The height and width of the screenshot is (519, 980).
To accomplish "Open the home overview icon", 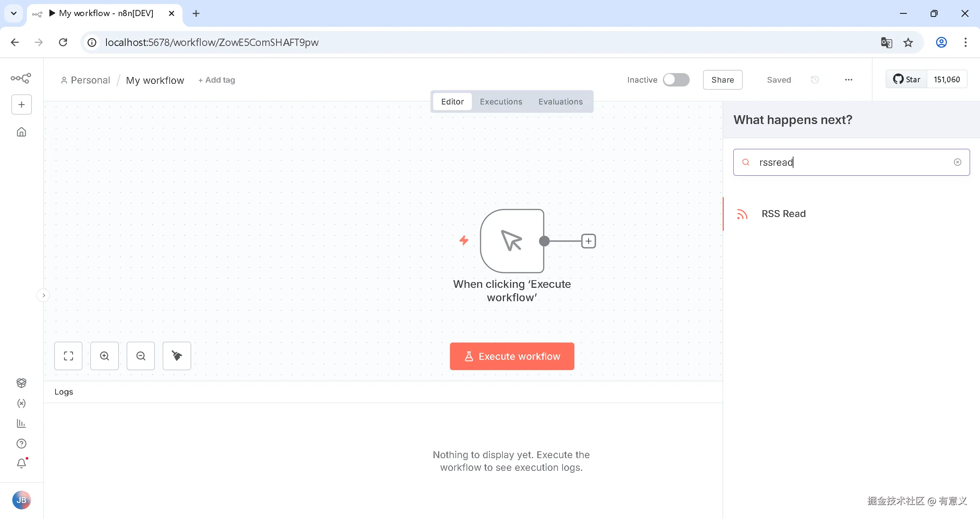I will click(x=21, y=132).
